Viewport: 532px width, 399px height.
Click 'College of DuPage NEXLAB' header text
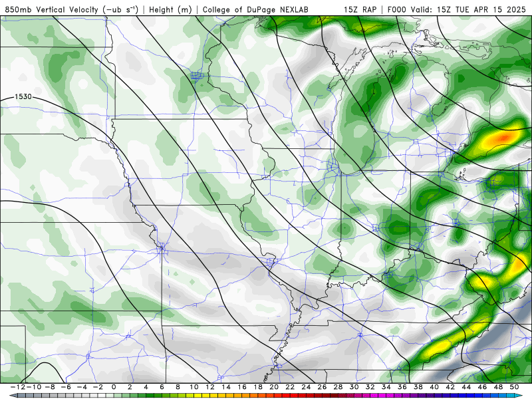click(255, 9)
